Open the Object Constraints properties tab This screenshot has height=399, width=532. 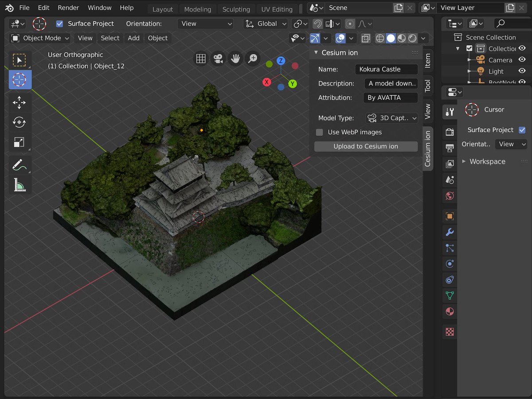(x=450, y=280)
